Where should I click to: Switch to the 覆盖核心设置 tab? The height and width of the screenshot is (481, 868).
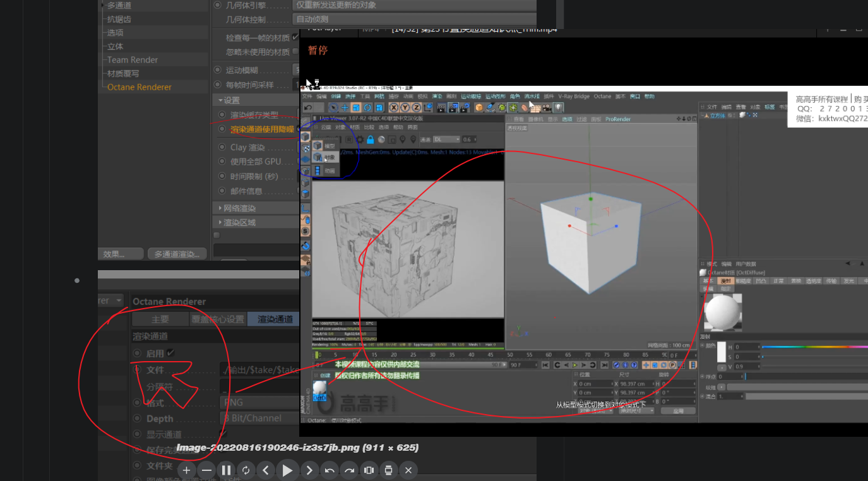pyautogui.click(x=218, y=319)
